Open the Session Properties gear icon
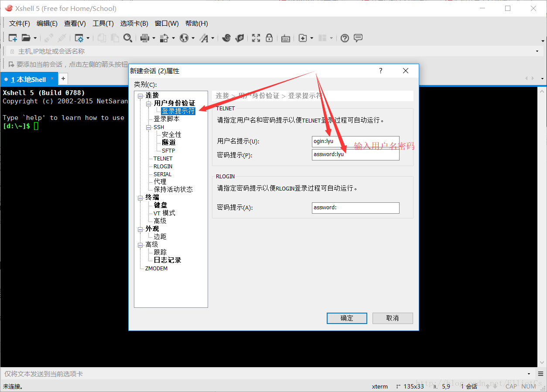 (79, 38)
